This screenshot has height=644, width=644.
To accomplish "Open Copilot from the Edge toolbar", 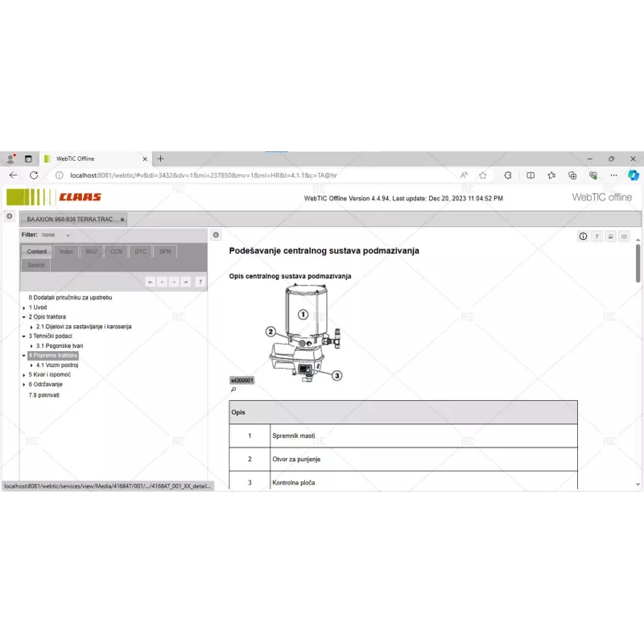I will [634, 175].
